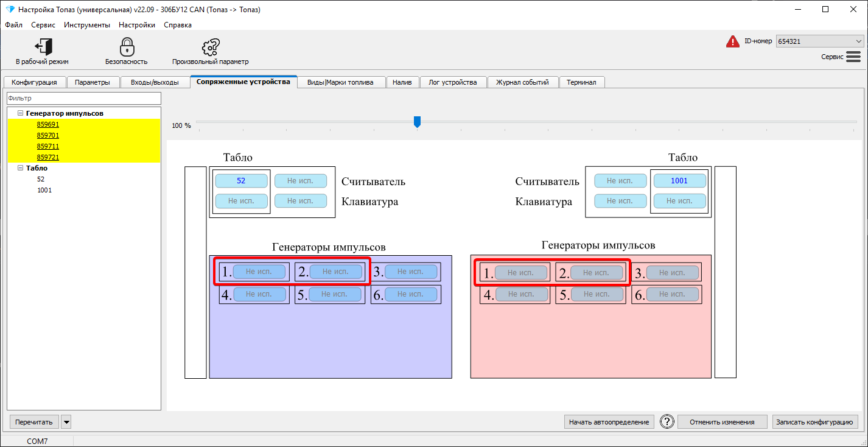The image size is (868, 447).
Task: Collapse the Табло tree node
Action: click(x=20, y=168)
